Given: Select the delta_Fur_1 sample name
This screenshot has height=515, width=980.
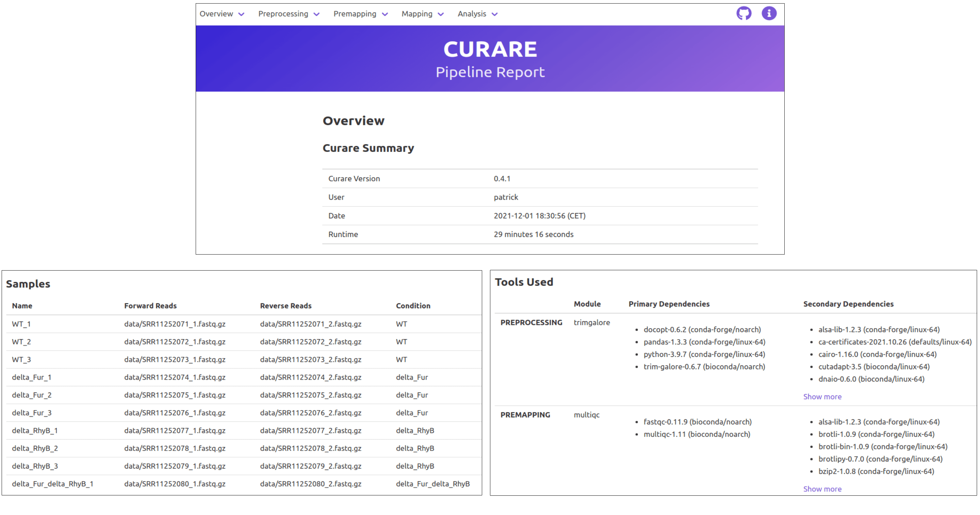Looking at the screenshot, I should (x=32, y=377).
